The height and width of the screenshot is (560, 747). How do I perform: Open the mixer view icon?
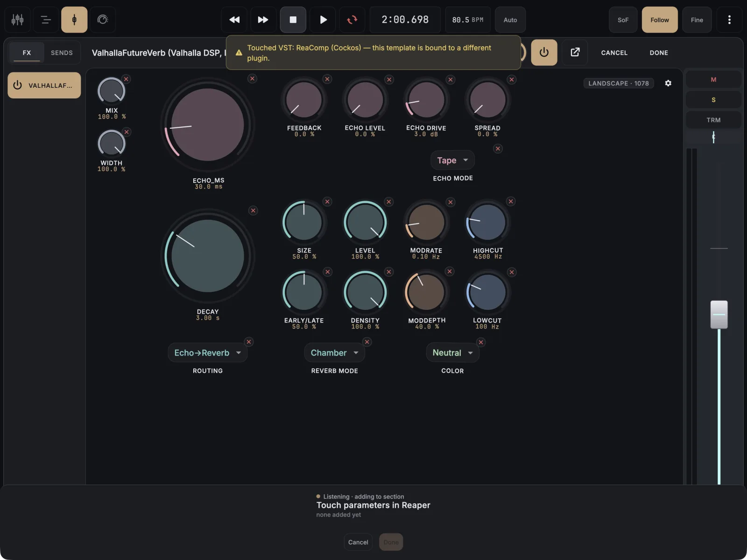[x=18, y=20]
